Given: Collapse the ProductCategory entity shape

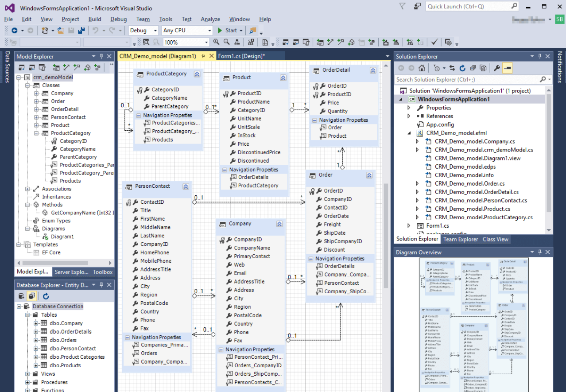Looking at the screenshot, I should [x=197, y=74].
